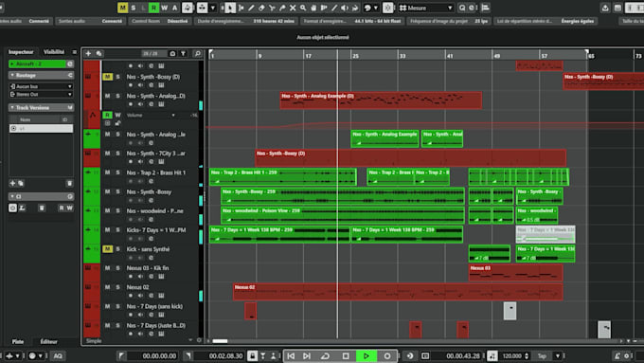The image size is (644, 363).
Task: Select the Draw pencil tool
Action: [x=251, y=8]
